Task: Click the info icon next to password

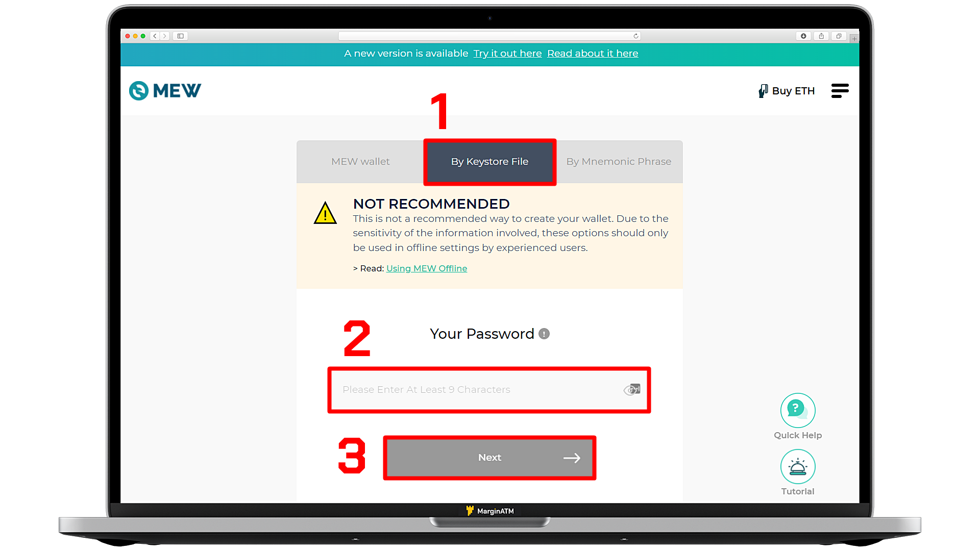Action: tap(544, 334)
